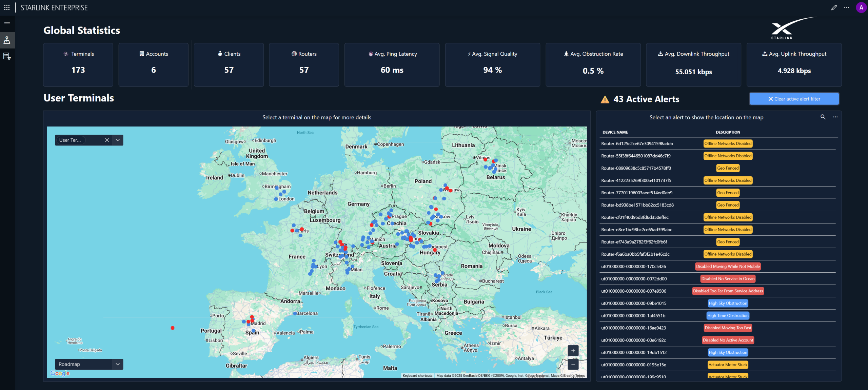Open the user avatar A menu
Screen dimensions: 868x390
861,7
